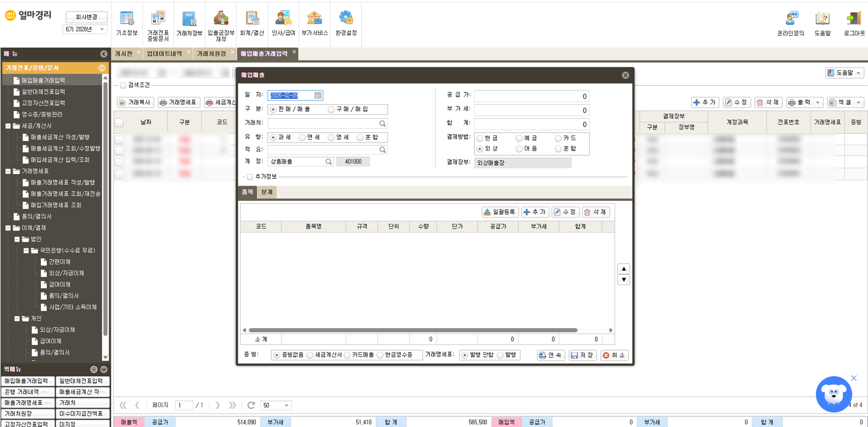
Task: Click the horizontal scrollbar of 품목 grid
Action: point(413,330)
